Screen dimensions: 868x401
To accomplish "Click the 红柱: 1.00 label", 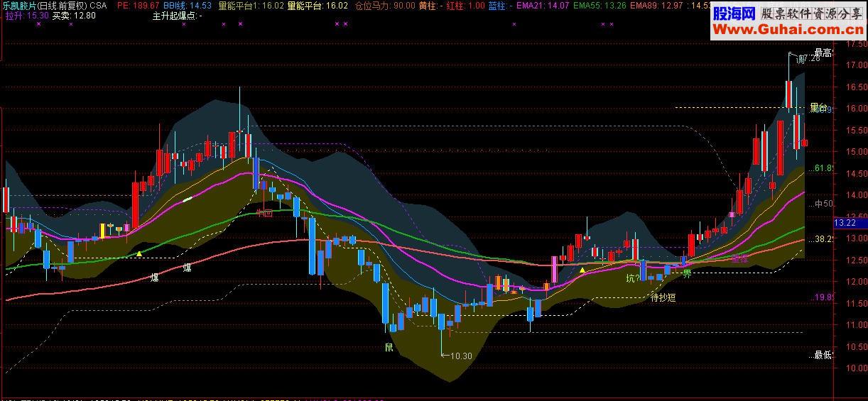I will tap(465, 5).
